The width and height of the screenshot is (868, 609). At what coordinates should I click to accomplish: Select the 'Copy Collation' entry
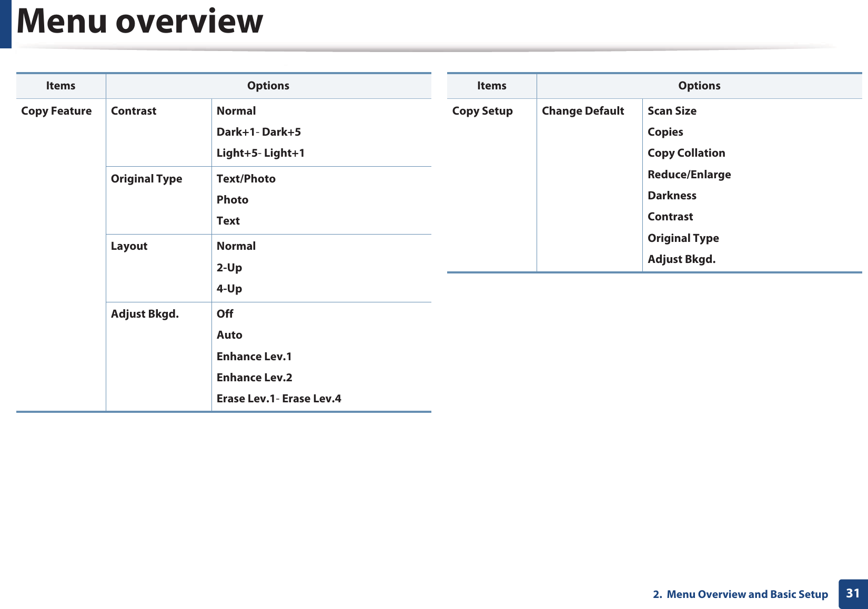pos(687,153)
